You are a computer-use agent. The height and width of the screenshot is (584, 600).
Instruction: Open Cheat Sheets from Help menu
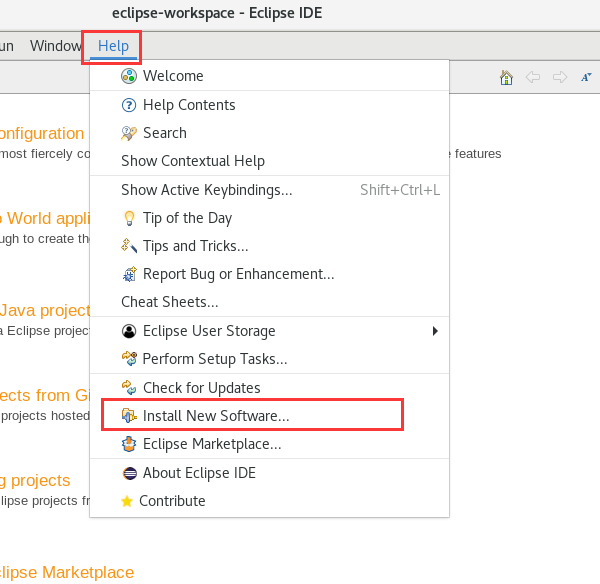[x=169, y=302]
